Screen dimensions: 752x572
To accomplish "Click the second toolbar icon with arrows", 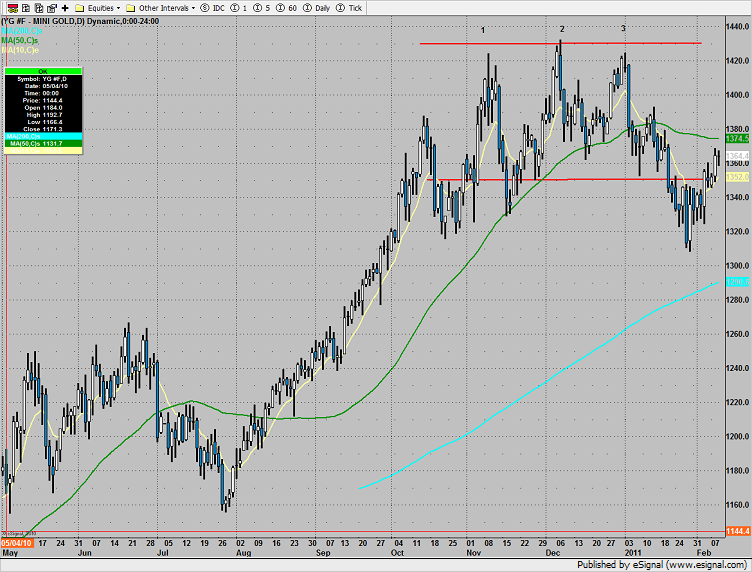I will 26,8.
